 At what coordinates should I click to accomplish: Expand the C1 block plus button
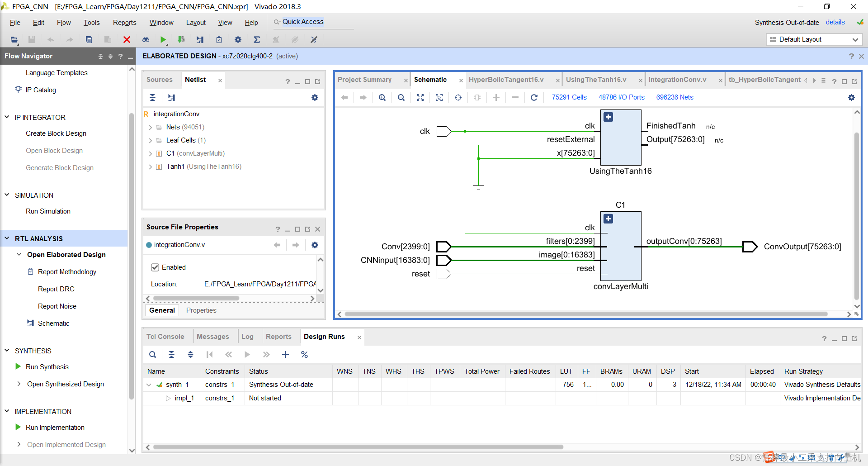pos(609,219)
